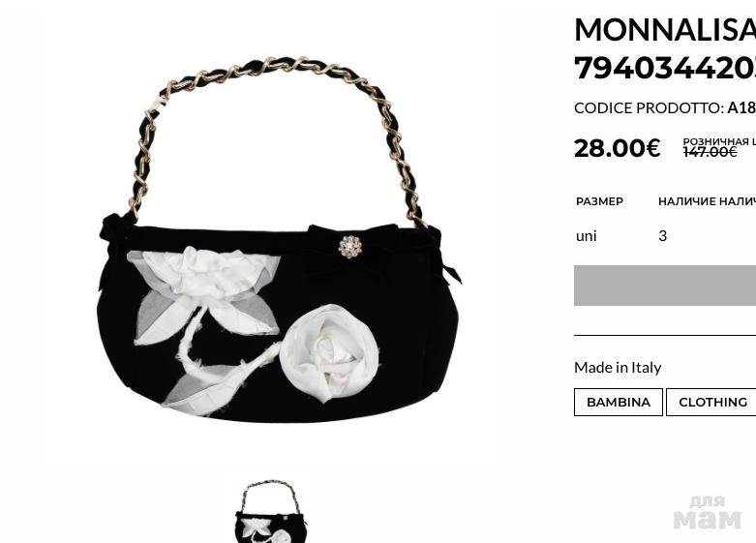Click the Made in Italy label
The image size is (756, 543).
coord(618,368)
